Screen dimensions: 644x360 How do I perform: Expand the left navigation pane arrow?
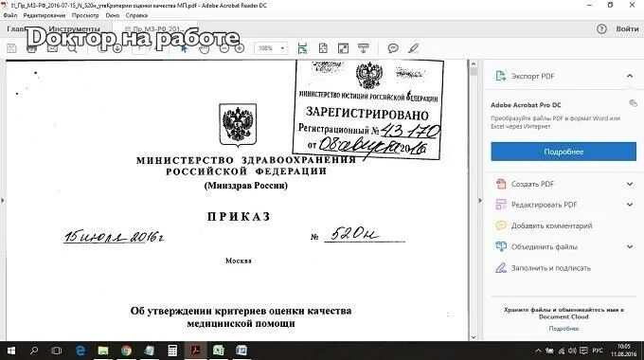tap(3, 200)
